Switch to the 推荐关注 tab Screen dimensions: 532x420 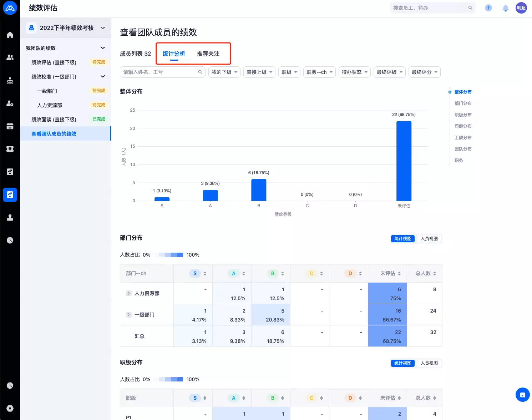tap(208, 54)
